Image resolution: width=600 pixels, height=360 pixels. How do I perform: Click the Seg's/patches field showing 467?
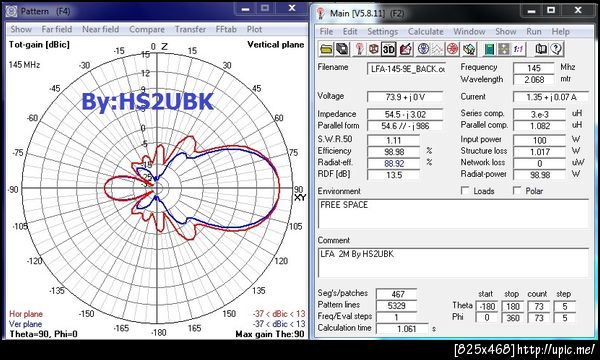pos(396,294)
